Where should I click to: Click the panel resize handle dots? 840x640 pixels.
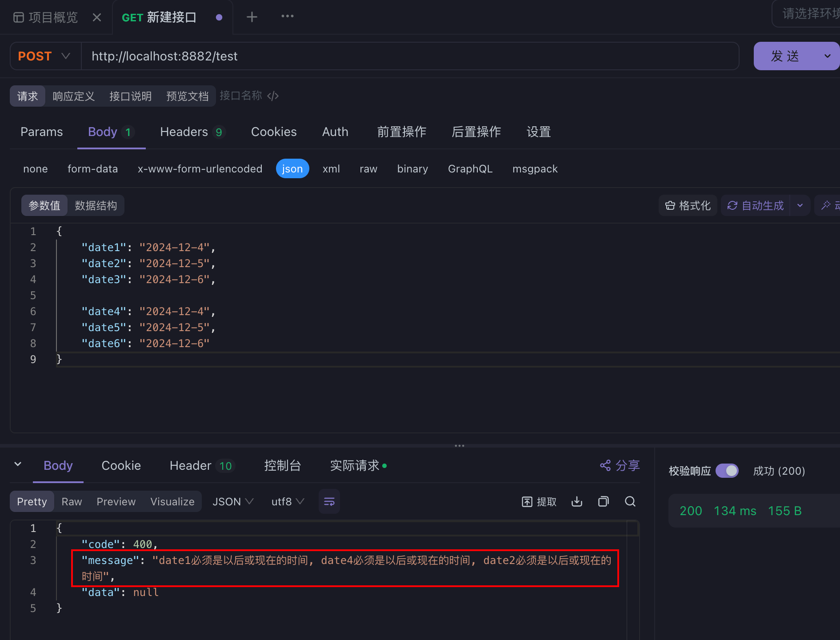tap(460, 445)
